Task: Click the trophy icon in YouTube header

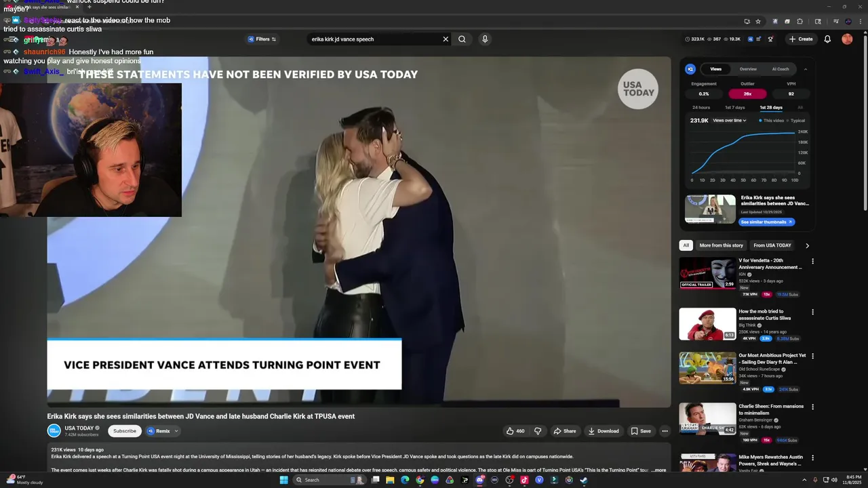Action: pyautogui.click(x=770, y=39)
